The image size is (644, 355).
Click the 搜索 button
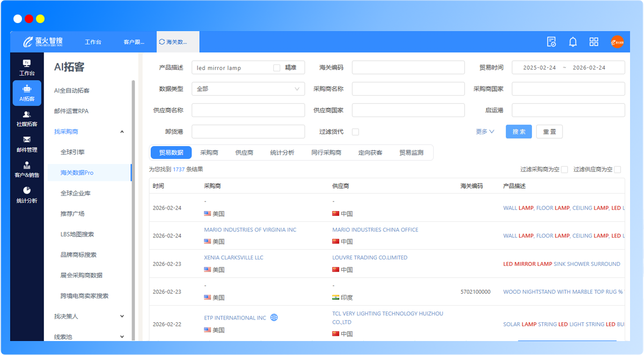pyautogui.click(x=519, y=132)
